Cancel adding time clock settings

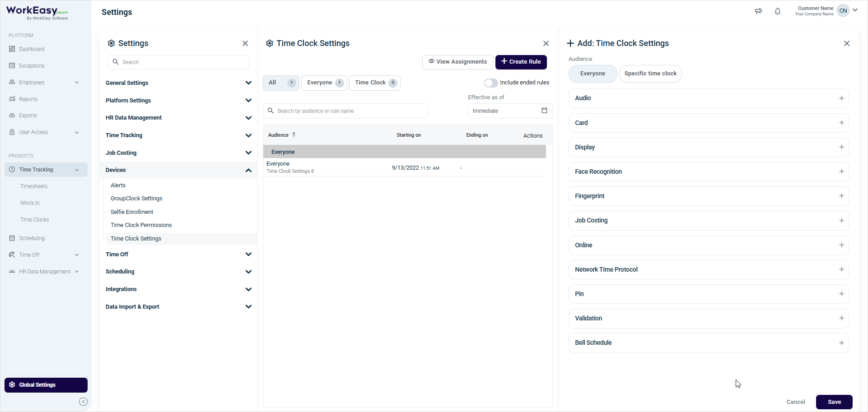coord(796,402)
